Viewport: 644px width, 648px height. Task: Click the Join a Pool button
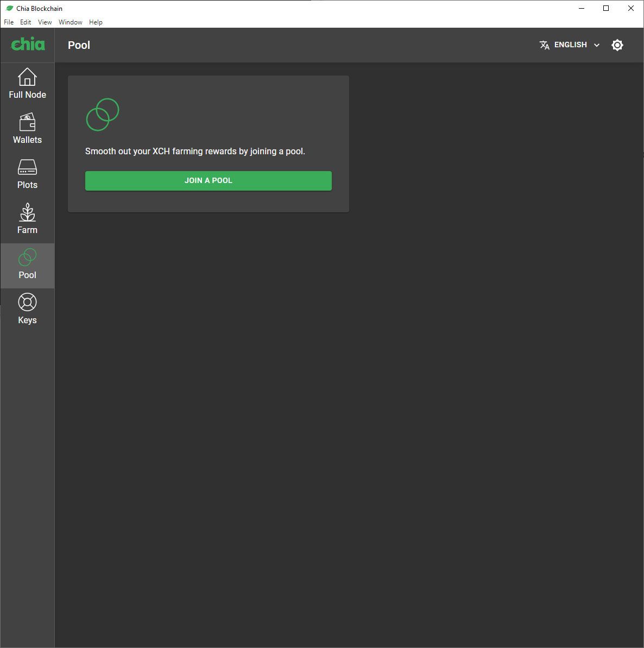pyautogui.click(x=208, y=180)
